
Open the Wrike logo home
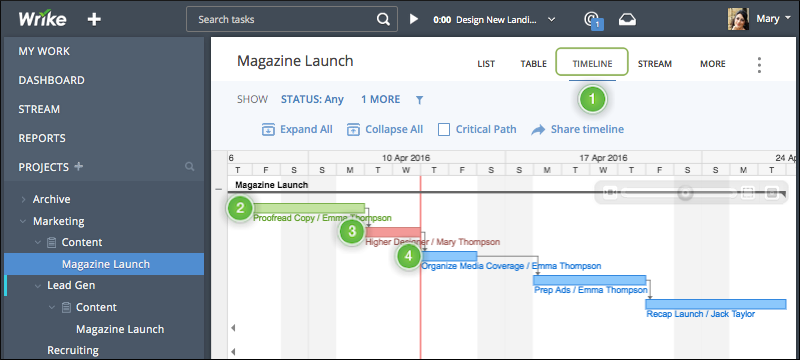point(42,19)
